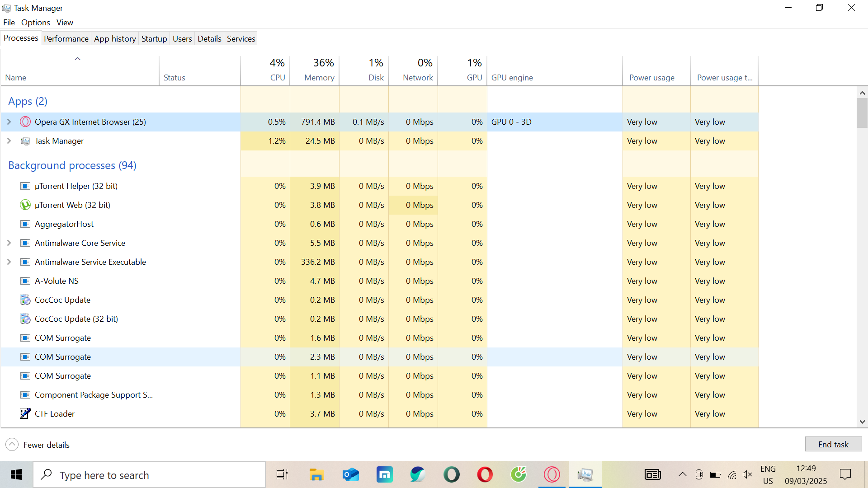Click the scrollbar down arrow
The width and height of the screenshot is (868, 488).
(862, 422)
